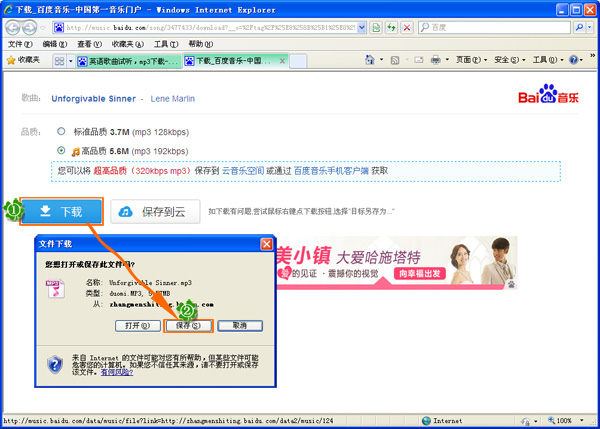
Task: Click the Quick Tabs grid icon
Action: click(x=59, y=61)
